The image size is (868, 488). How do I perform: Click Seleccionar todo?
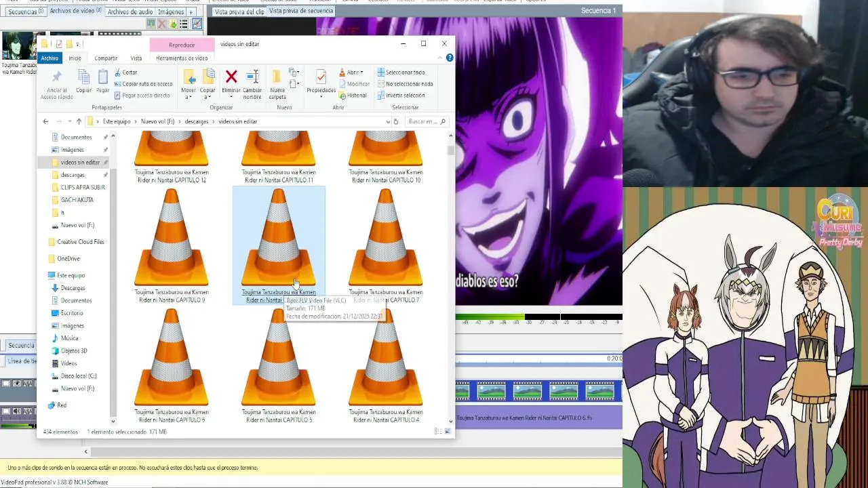click(401, 73)
